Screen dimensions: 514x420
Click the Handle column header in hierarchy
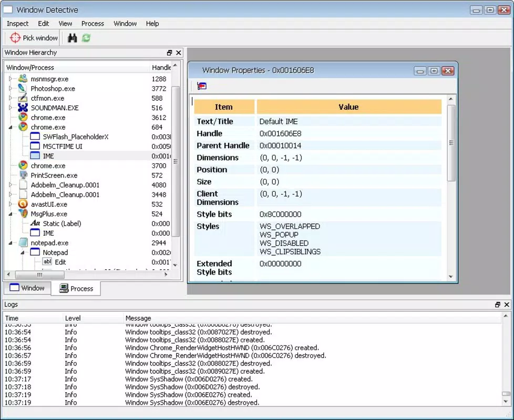[161, 67]
